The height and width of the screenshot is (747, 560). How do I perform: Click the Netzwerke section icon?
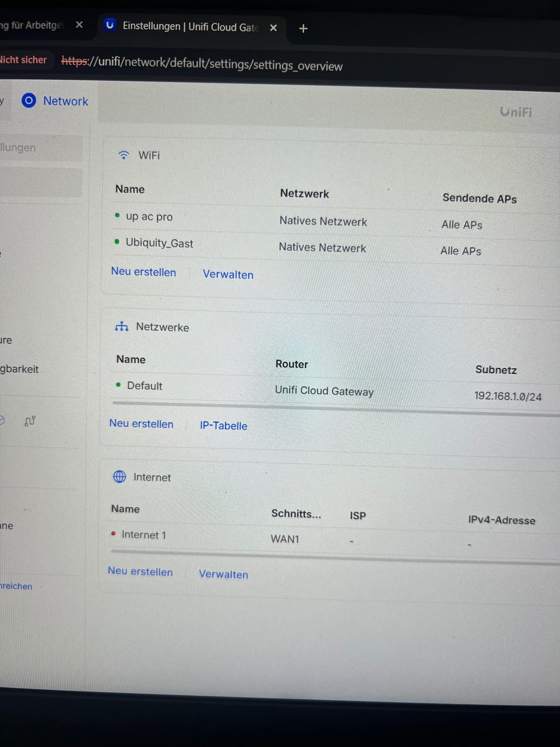coord(122,326)
